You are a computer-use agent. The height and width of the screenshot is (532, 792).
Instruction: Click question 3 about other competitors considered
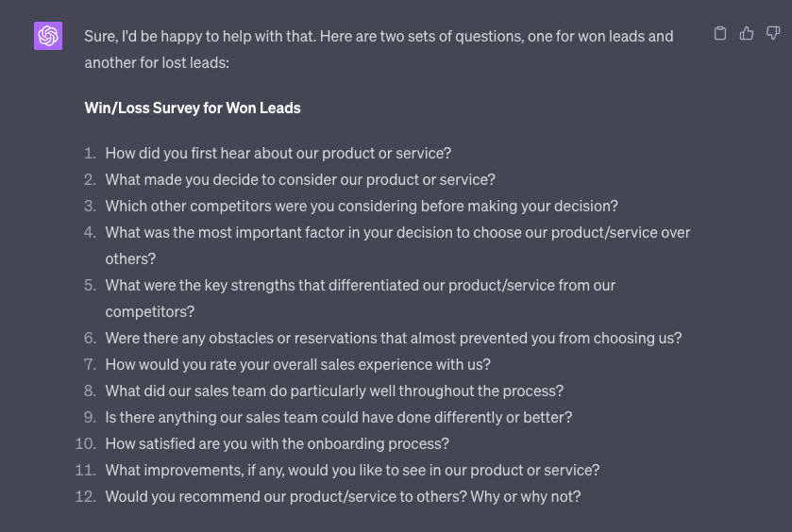click(362, 206)
